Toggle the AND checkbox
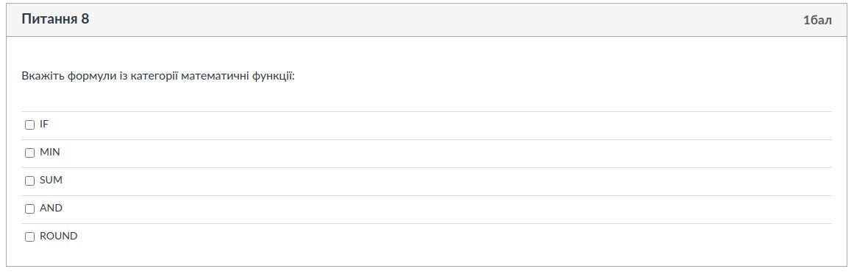868x280 pixels. (30, 209)
